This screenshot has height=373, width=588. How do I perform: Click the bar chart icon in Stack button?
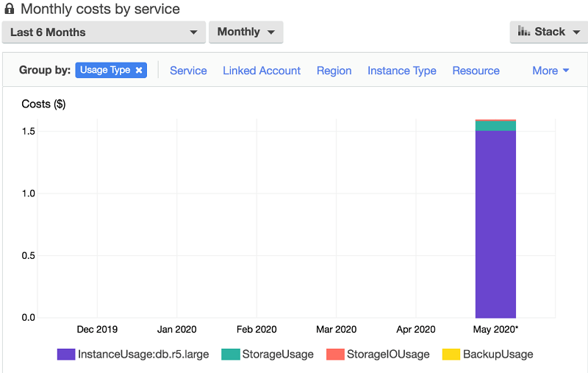tap(524, 31)
